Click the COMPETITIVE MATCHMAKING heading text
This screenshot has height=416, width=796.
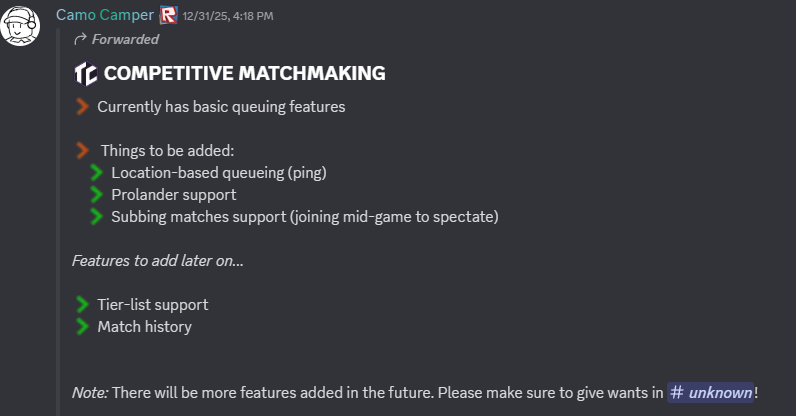[x=244, y=73]
